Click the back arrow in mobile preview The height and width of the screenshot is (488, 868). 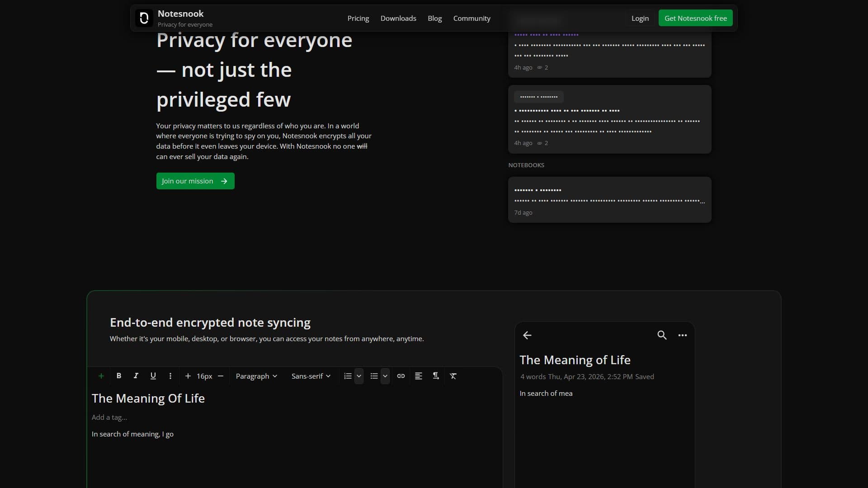527,335
